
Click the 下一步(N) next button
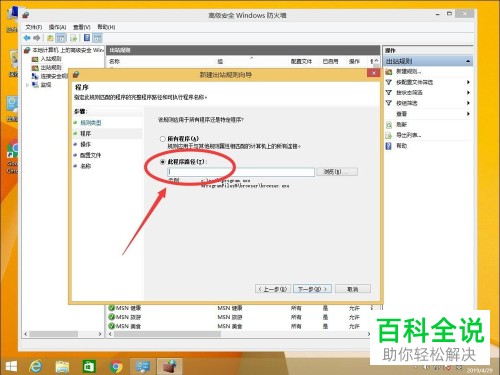[x=312, y=289]
